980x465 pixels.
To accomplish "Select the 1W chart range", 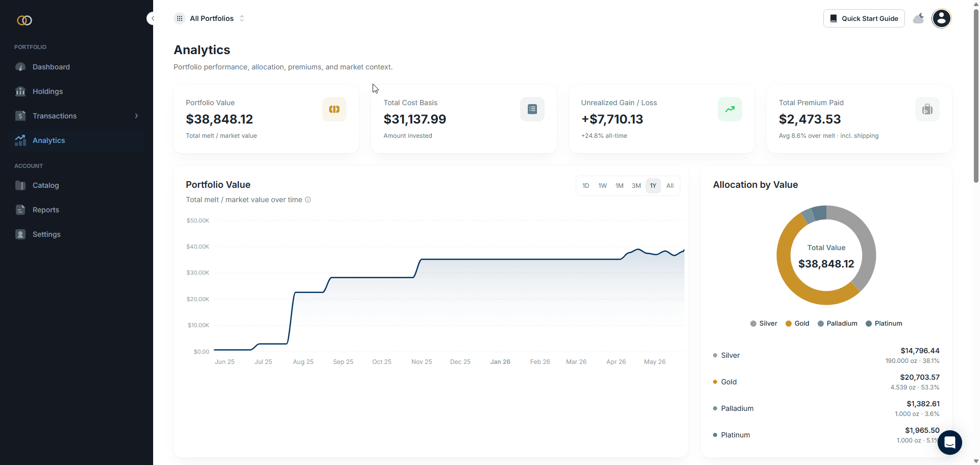I will tap(603, 186).
